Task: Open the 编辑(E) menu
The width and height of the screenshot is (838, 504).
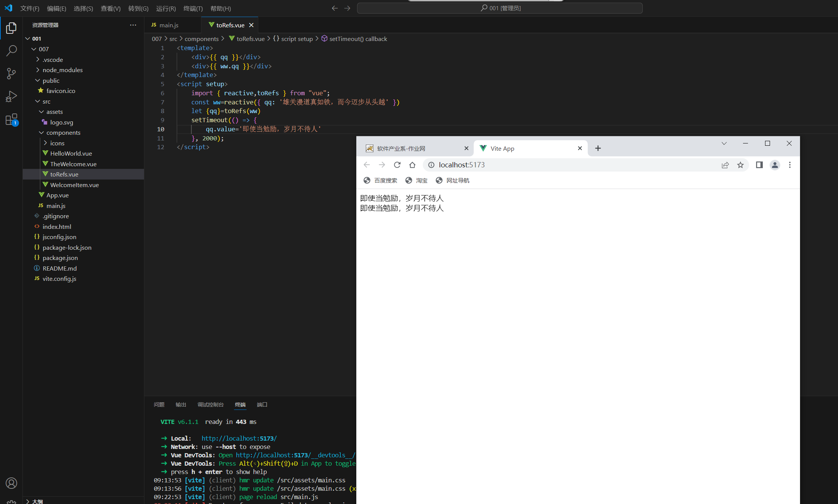Action: click(x=57, y=8)
